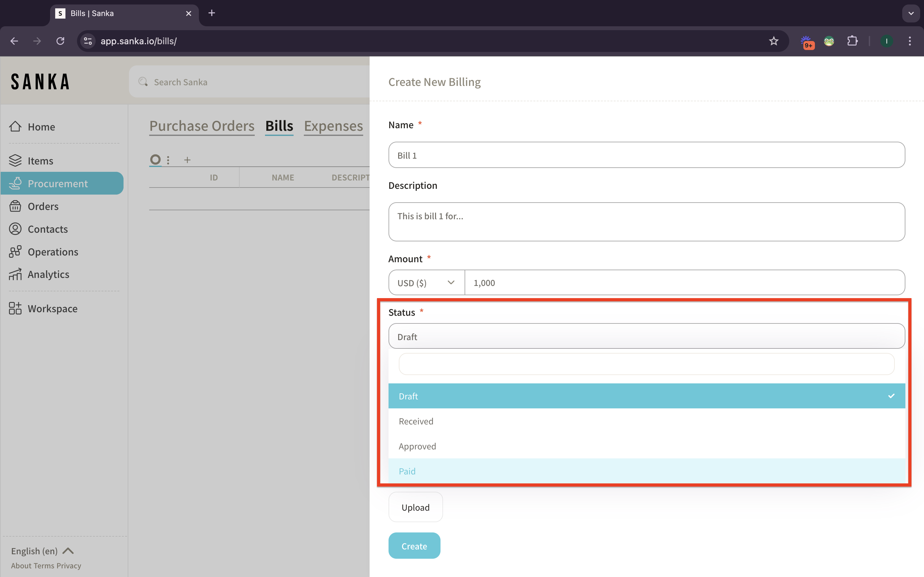Click the Operations icon in the sidebar
924x577 pixels.
click(x=15, y=252)
